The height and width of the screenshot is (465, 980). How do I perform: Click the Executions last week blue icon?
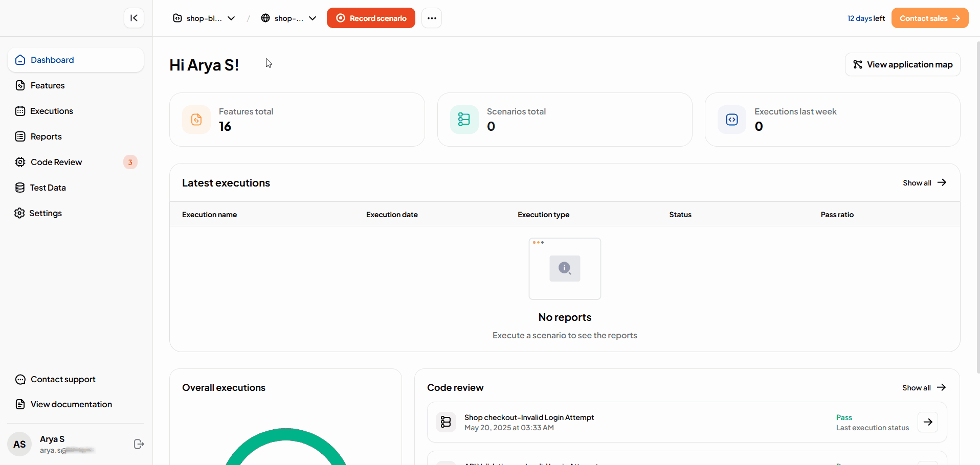point(732,120)
